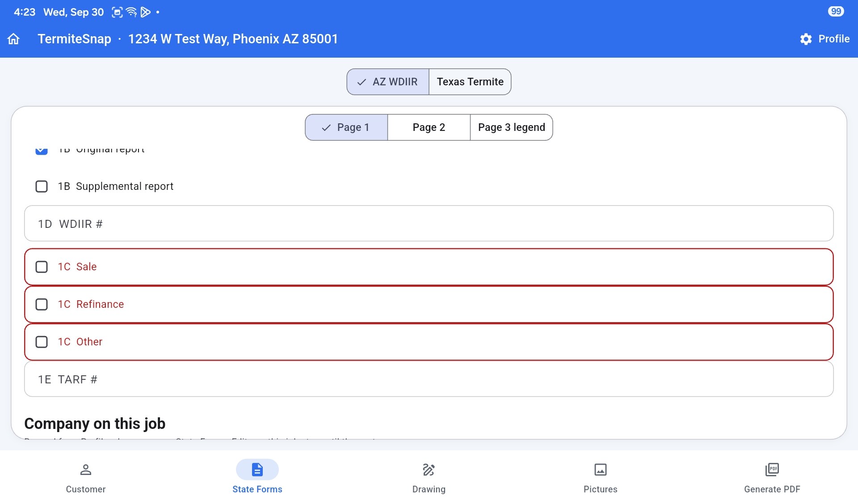This screenshot has width=858, height=504.
Task: Select Page 1 segment
Action: pos(346,127)
